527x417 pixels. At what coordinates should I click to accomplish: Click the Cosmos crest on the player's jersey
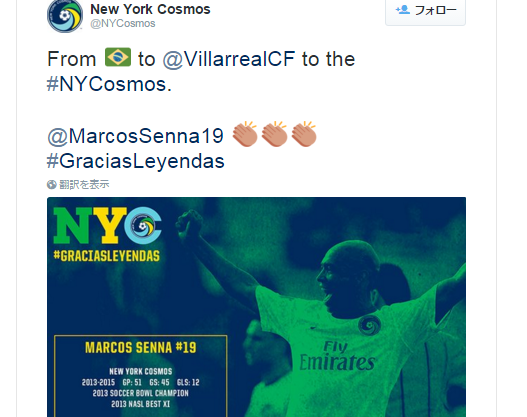(370, 325)
